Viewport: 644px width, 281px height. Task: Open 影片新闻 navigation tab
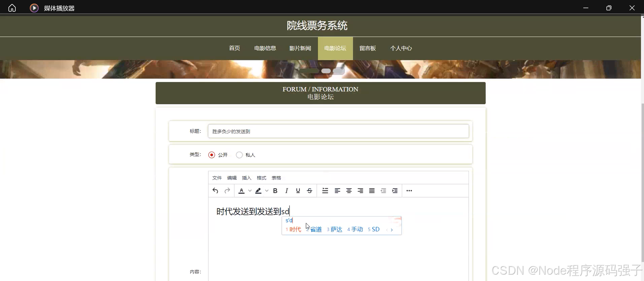300,48
